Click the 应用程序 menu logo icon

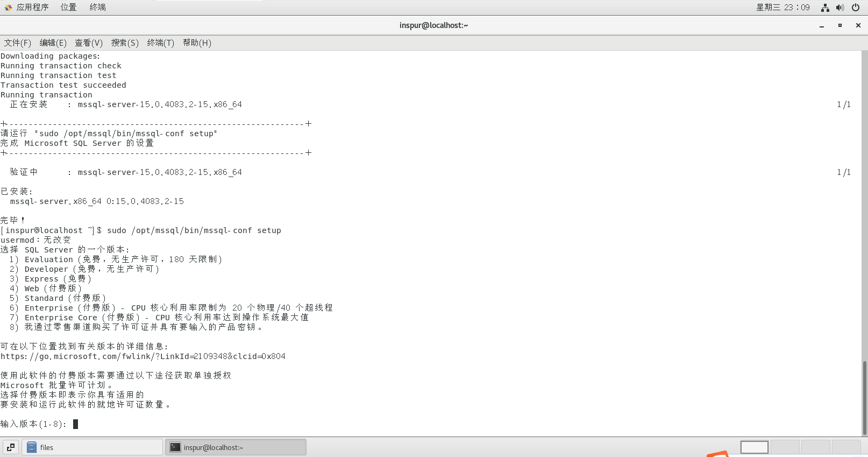point(8,8)
